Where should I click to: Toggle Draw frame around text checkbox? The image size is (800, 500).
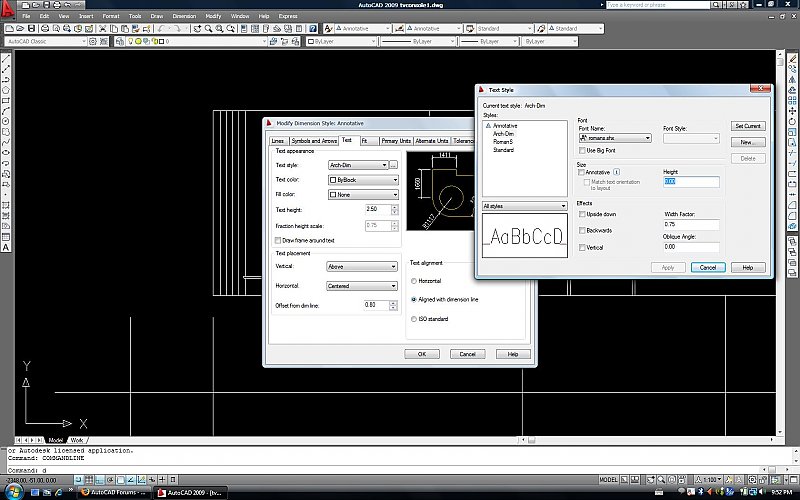point(278,240)
